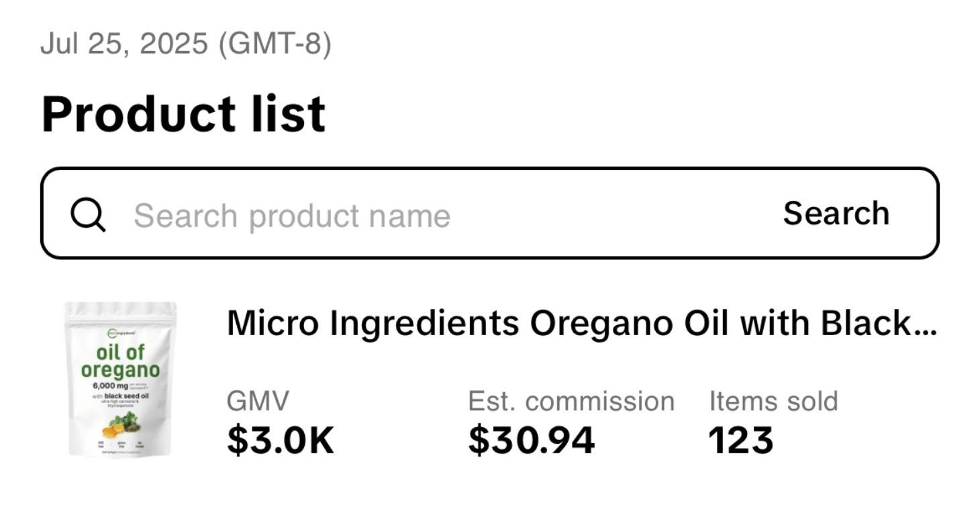
Task: Select the Jul 25, 2025 date
Action: (125, 44)
